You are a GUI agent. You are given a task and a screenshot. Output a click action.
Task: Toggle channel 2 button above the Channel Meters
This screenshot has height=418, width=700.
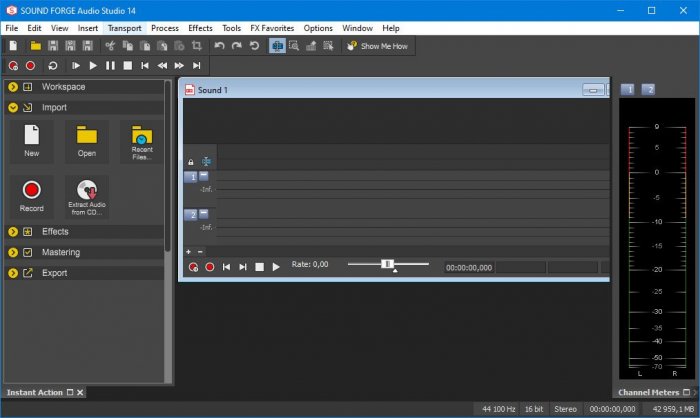(648, 90)
